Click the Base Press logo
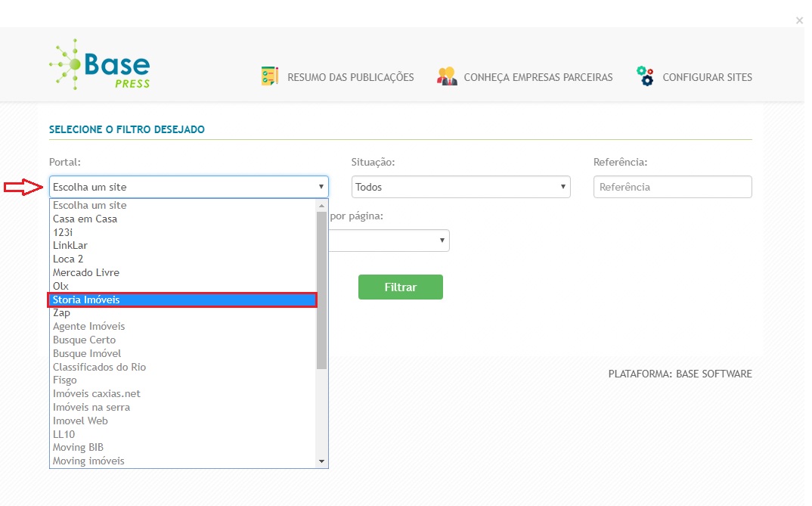Screen dimensions: 812x506 coord(100,64)
